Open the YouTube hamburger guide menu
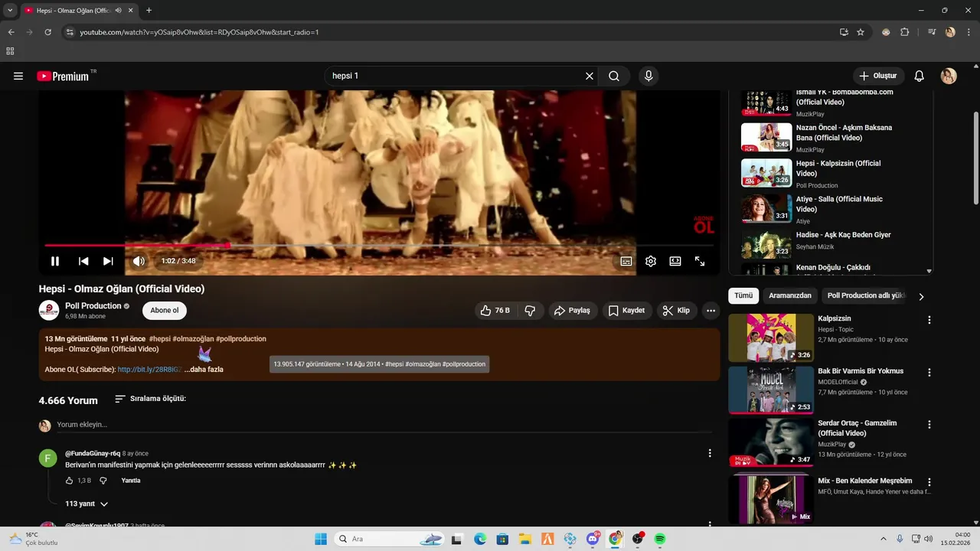This screenshot has height=551, width=980. pos(18,76)
